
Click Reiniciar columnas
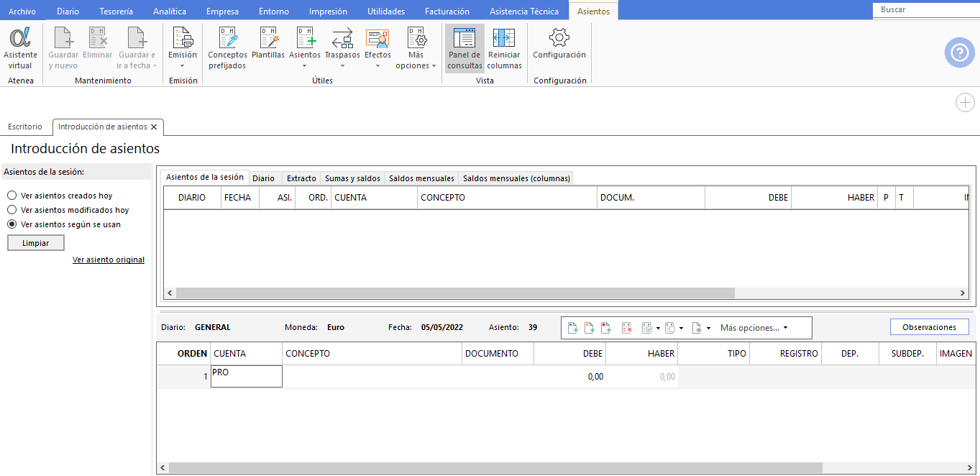click(505, 47)
